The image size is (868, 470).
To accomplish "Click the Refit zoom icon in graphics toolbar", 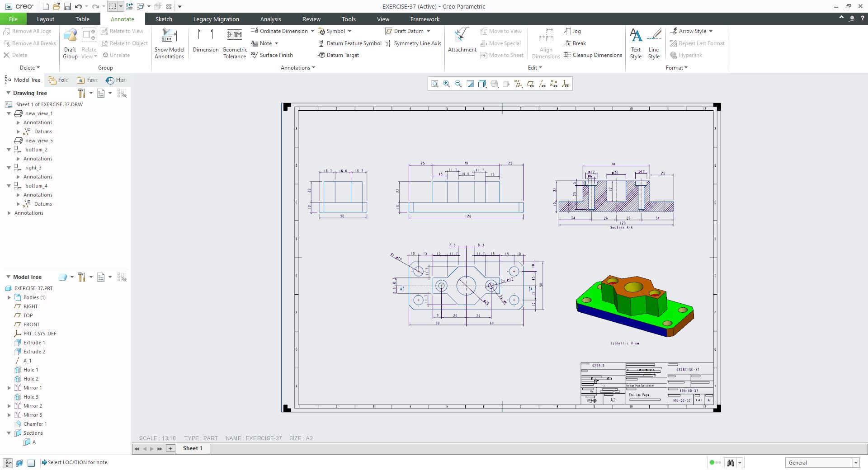I will pos(435,84).
